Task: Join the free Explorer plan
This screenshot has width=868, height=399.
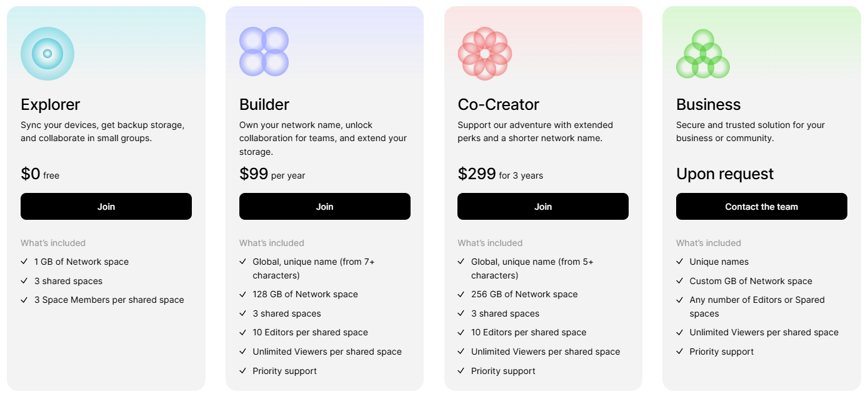Action: tap(106, 207)
